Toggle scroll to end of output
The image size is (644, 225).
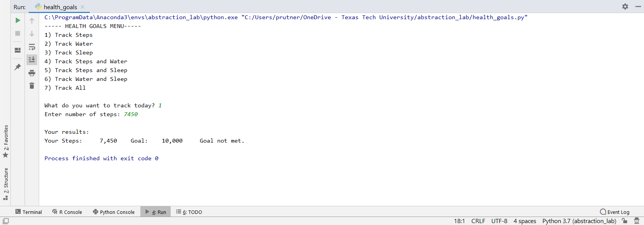[32, 59]
